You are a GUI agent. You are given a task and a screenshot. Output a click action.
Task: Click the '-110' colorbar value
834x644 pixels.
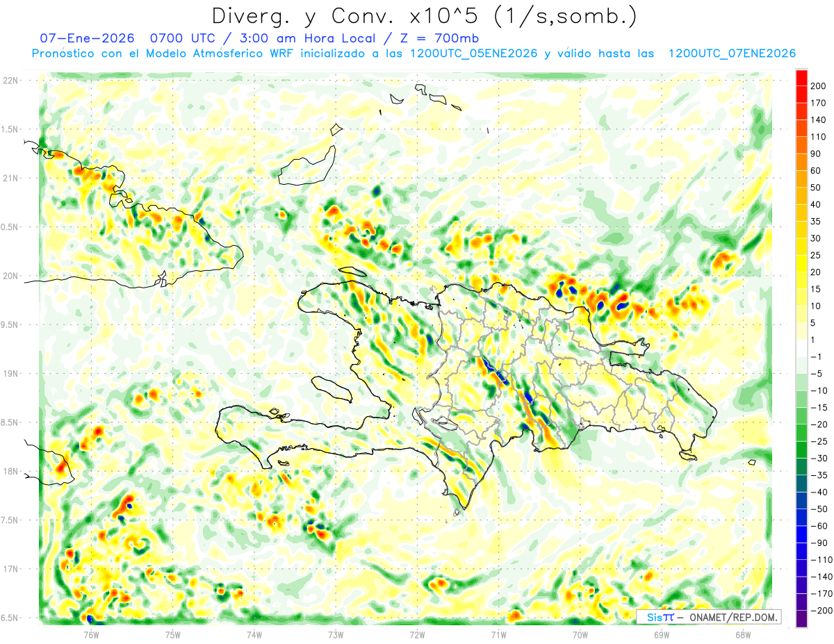click(820, 559)
